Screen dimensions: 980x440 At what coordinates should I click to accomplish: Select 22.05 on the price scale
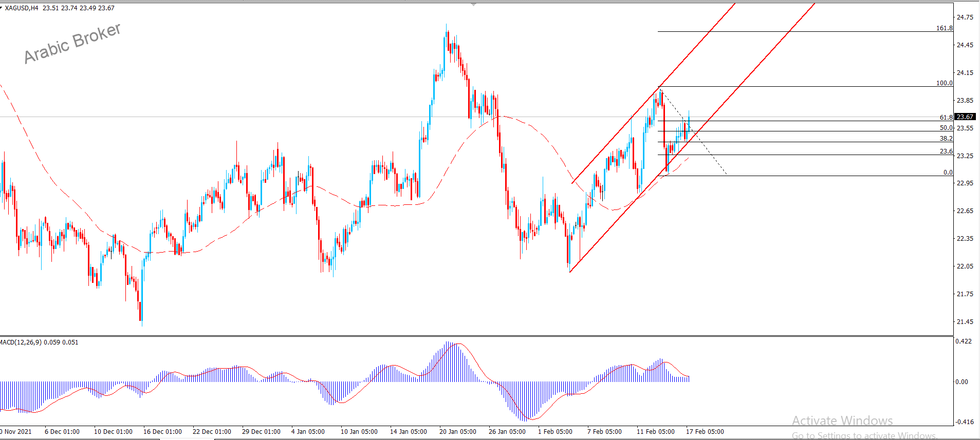(965, 266)
